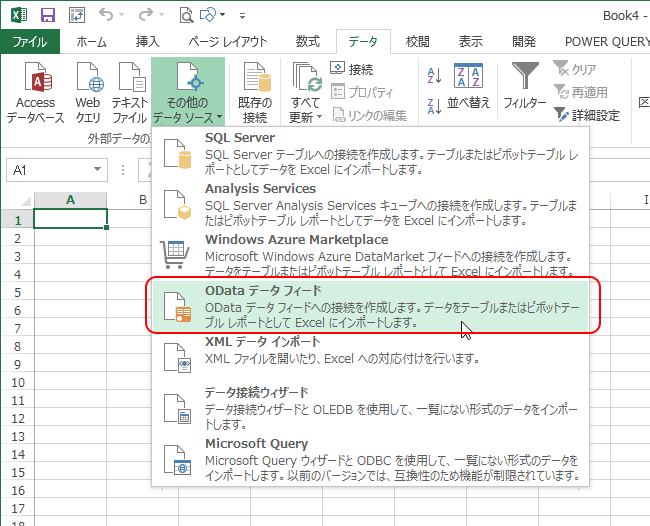Click the 接続 button
Image resolution: width=650 pixels, height=526 pixels.
[352, 68]
